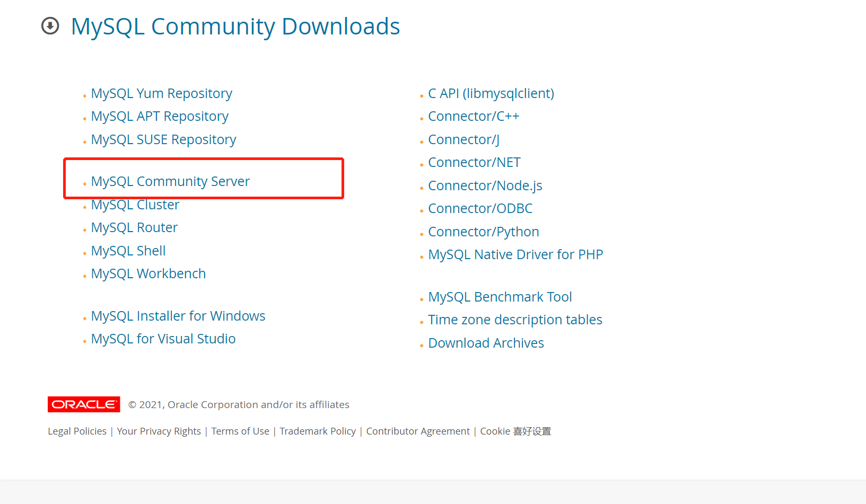Viewport: 866px width, 504px height.
Task: Open MySQL Yum Repository
Action: click(x=161, y=93)
